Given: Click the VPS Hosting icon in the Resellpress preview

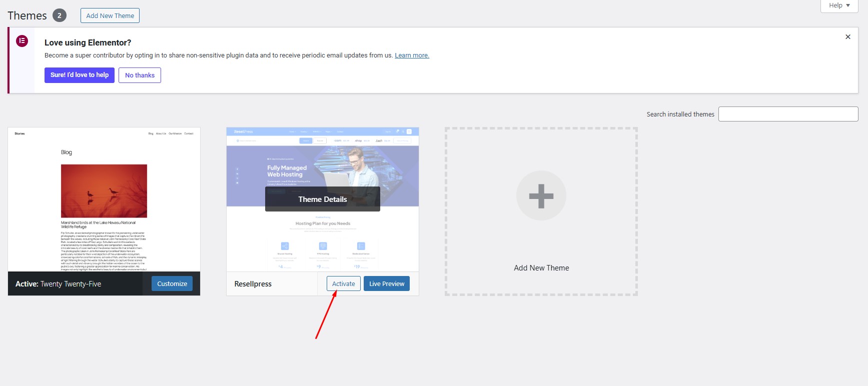Looking at the screenshot, I should pos(323,246).
